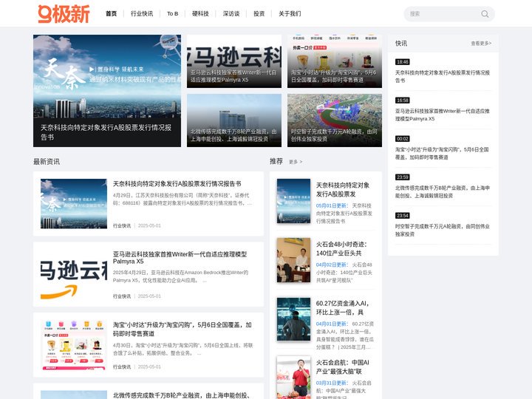Screen dimensions: 532x399
Task: Click the 淘宝闪购 product thumbnail in latest news
Action: (74, 345)
